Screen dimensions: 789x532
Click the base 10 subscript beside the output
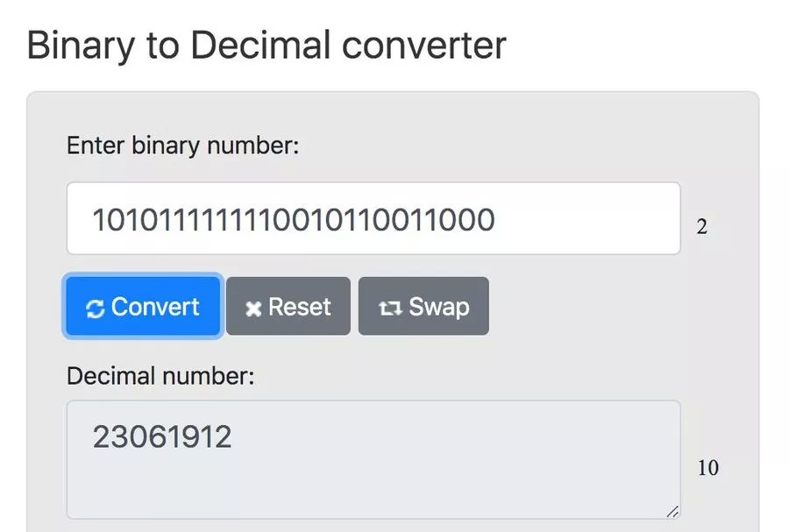pyautogui.click(x=707, y=468)
